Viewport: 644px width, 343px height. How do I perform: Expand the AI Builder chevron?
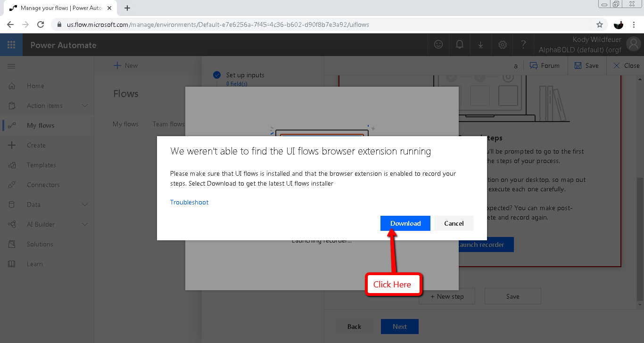click(x=85, y=224)
